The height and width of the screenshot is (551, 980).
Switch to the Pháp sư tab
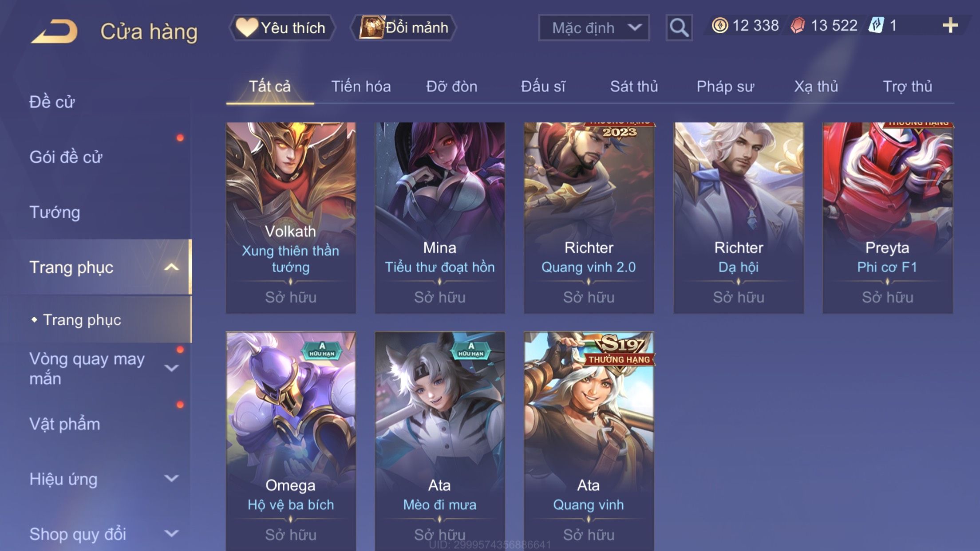725,87
